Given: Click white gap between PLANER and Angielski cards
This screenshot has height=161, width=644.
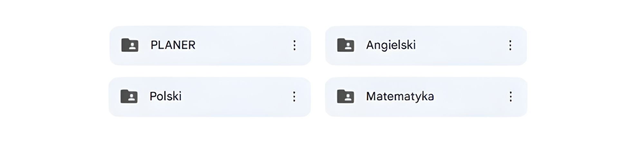Looking at the screenshot, I should click(318, 46).
